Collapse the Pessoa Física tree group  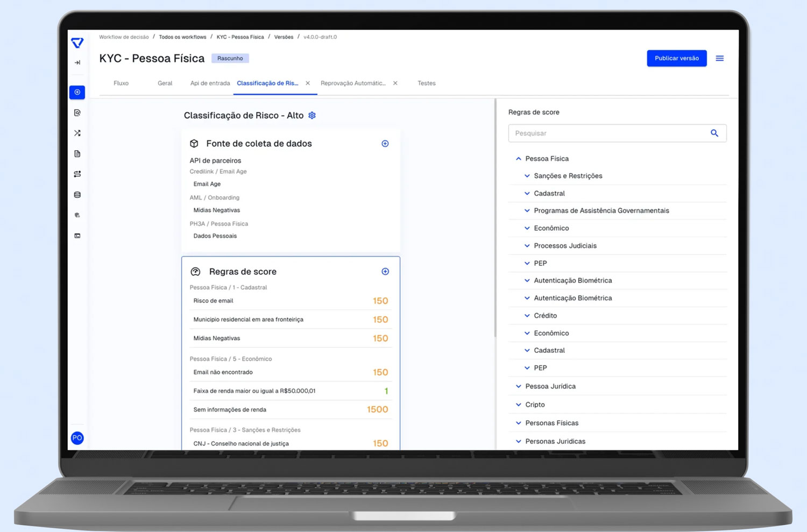click(519, 159)
